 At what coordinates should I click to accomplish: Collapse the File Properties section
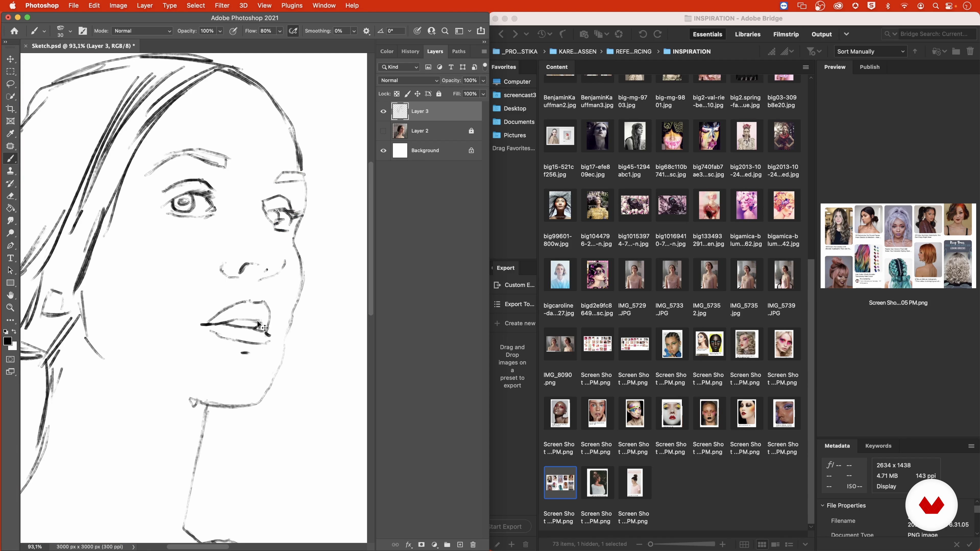click(822, 506)
